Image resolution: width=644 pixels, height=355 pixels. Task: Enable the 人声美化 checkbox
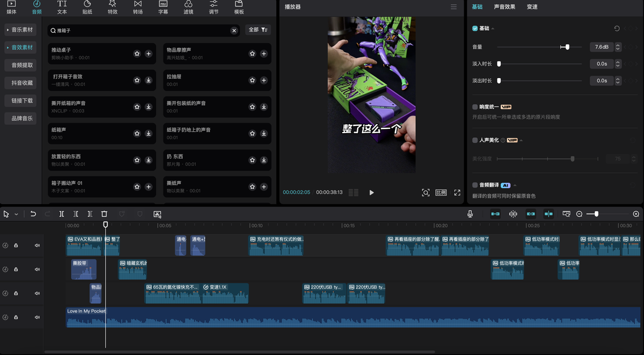coord(475,140)
